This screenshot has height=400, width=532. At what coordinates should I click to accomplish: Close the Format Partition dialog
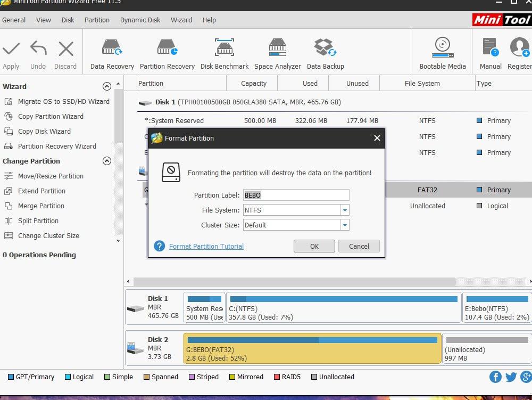377,138
